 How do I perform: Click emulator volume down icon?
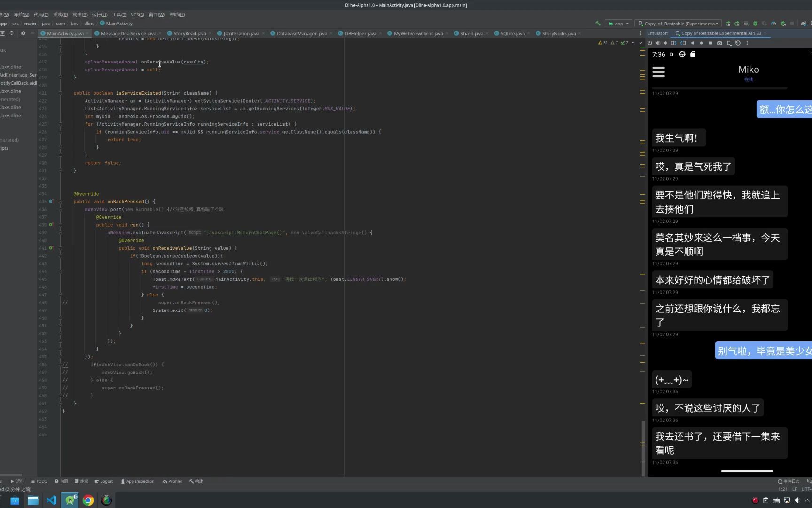[665, 43]
